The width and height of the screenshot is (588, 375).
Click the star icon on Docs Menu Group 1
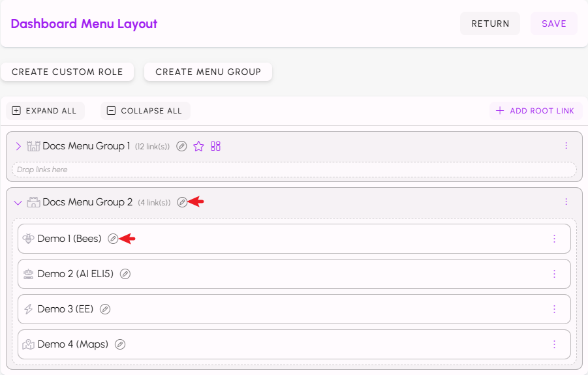point(198,146)
